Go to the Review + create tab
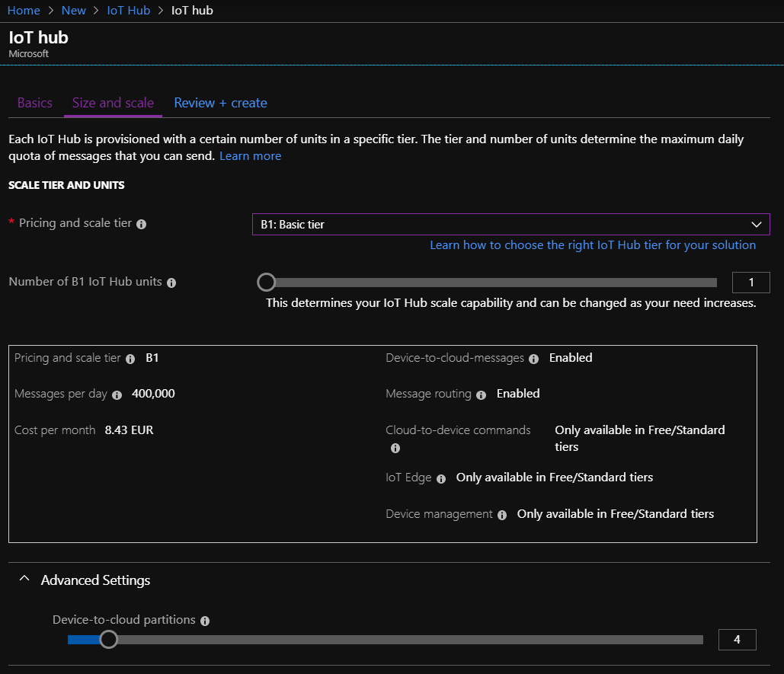Image resolution: width=784 pixels, height=674 pixels. pos(220,103)
